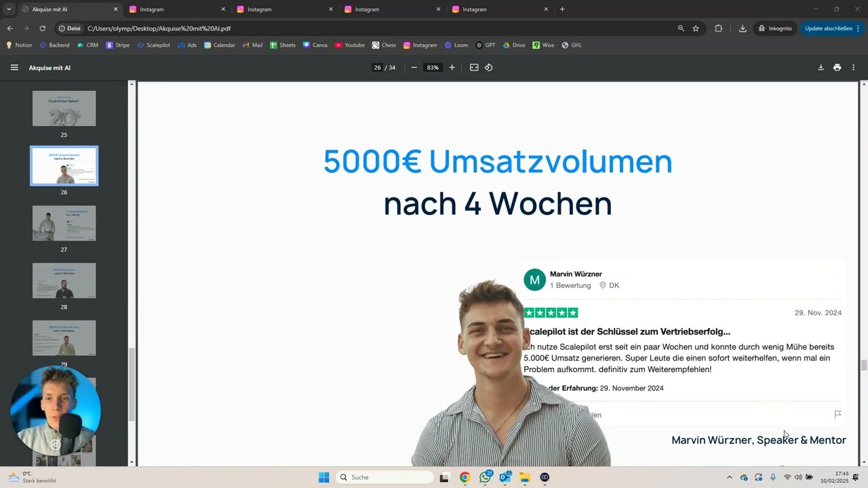The height and width of the screenshot is (488, 868).
Task: Open the Youtube bookmark
Action: [349, 45]
